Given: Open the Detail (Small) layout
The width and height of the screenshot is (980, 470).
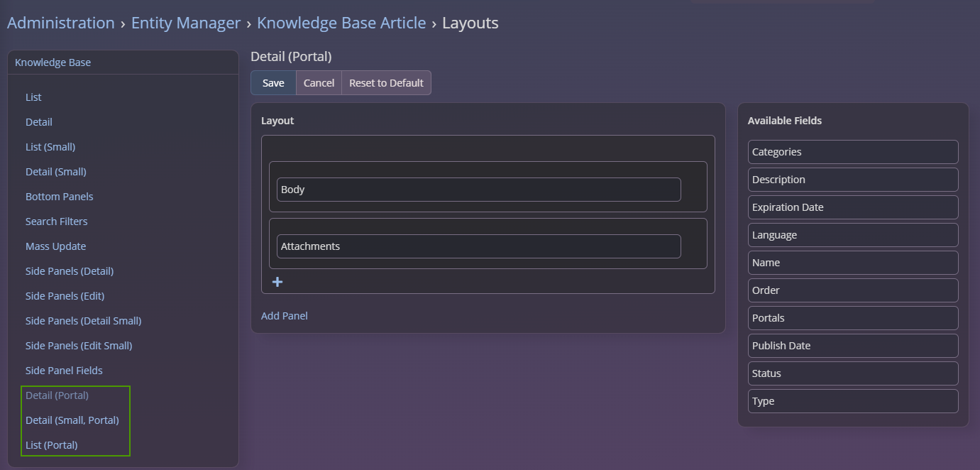Looking at the screenshot, I should coord(55,172).
